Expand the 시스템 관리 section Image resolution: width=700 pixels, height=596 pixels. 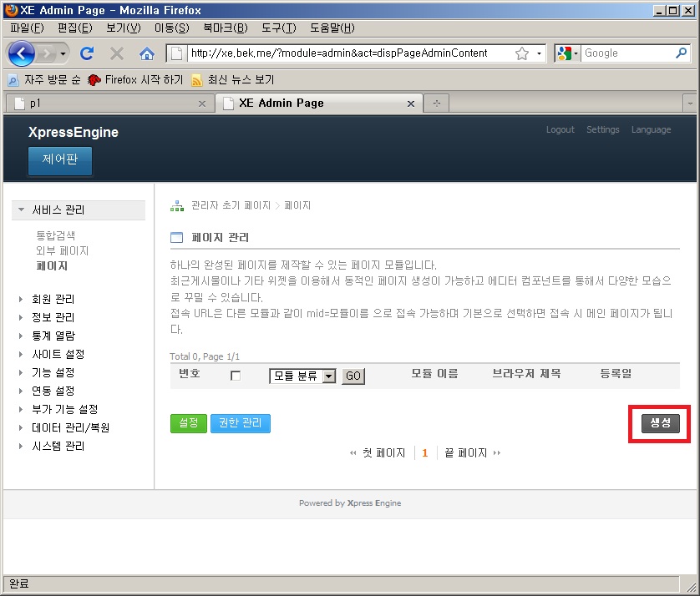(58, 446)
